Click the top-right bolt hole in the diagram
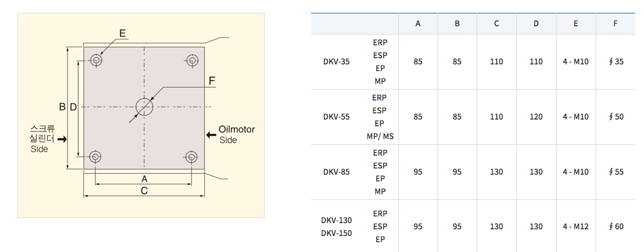 click(192, 60)
